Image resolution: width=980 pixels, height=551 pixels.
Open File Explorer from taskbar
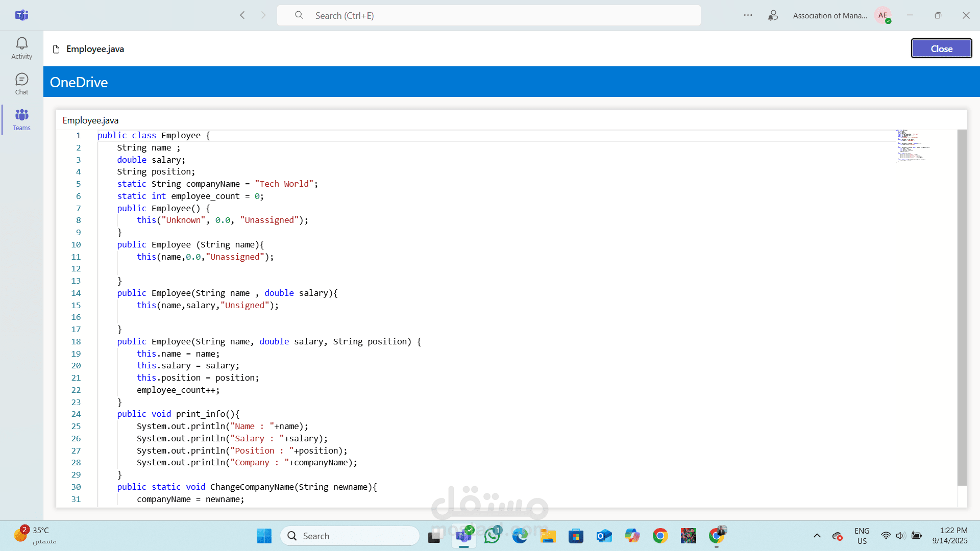548,536
